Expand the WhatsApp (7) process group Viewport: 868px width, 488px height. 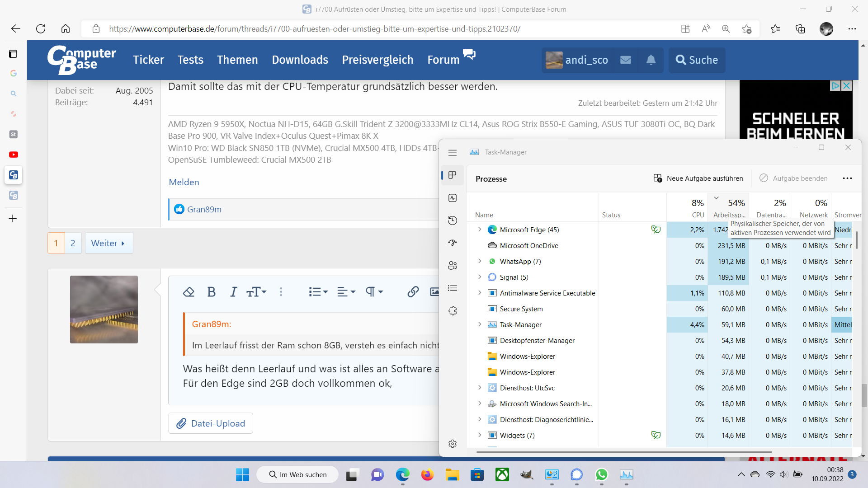pos(480,261)
